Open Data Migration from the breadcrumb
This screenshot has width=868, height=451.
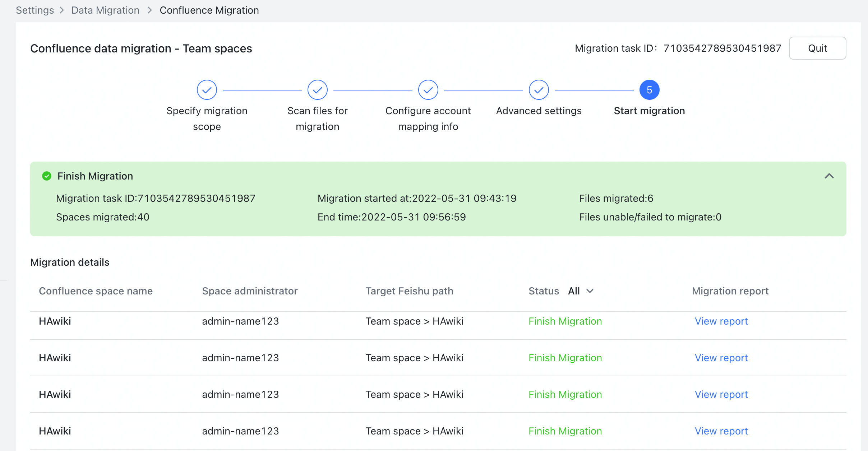105,10
